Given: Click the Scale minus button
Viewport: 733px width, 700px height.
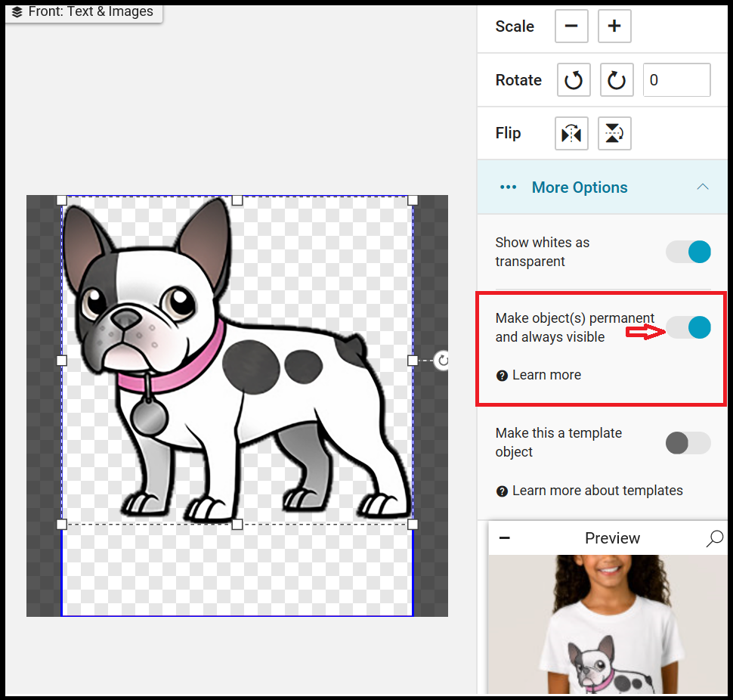Looking at the screenshot, I should click(x=571, y=26).
